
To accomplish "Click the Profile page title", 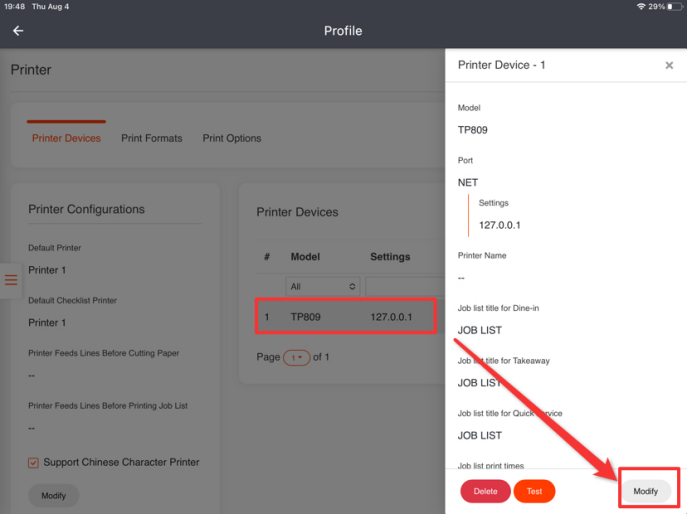I will point(343,31).
